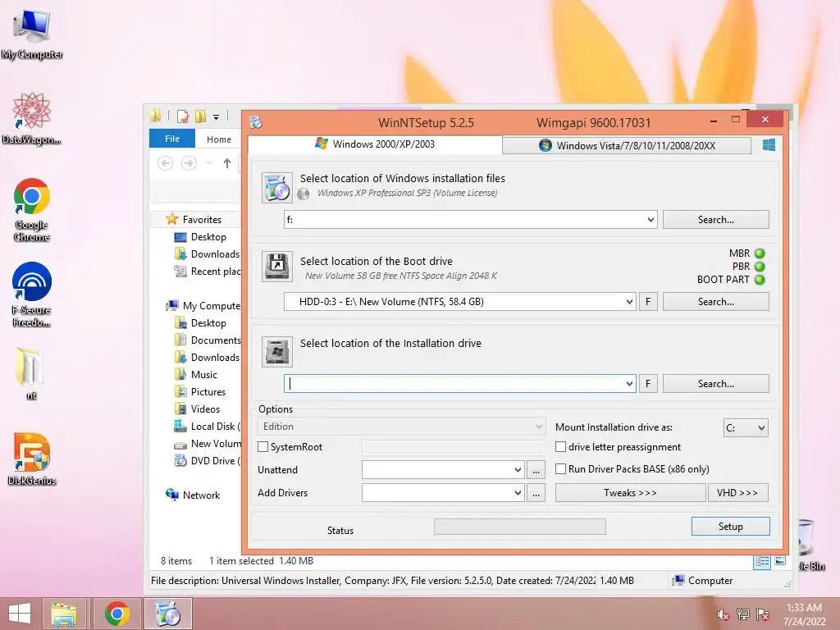Open Chrome from the taskbar

pyautogui.click(x=116, y=614)
